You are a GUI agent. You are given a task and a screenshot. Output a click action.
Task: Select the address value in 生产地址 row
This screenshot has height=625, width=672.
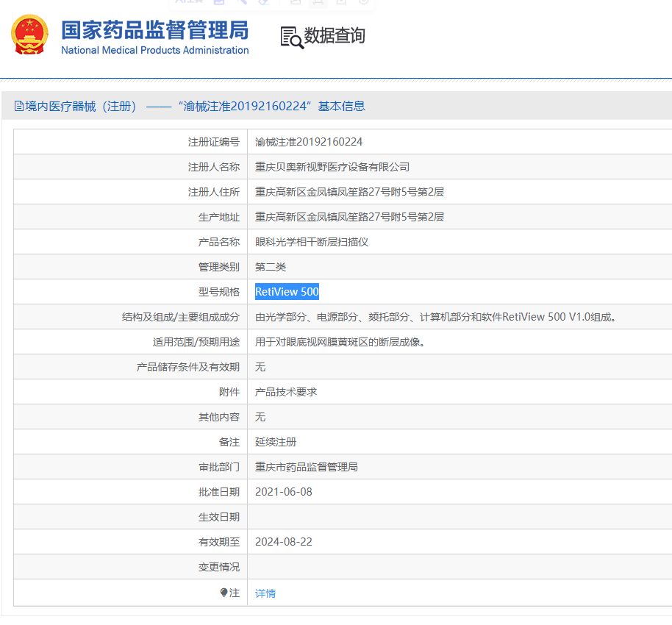349,217
